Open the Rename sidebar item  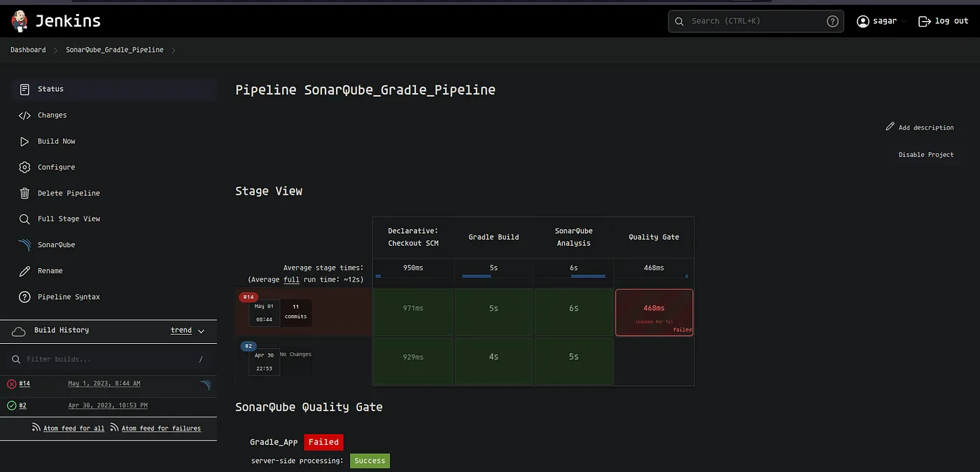pos(114,270)
